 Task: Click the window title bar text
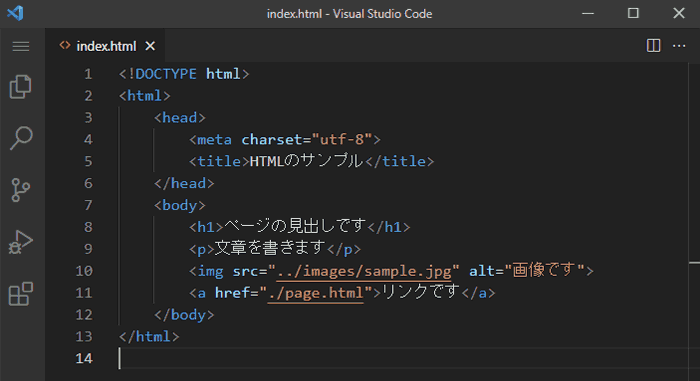click(x=350, y=14)
